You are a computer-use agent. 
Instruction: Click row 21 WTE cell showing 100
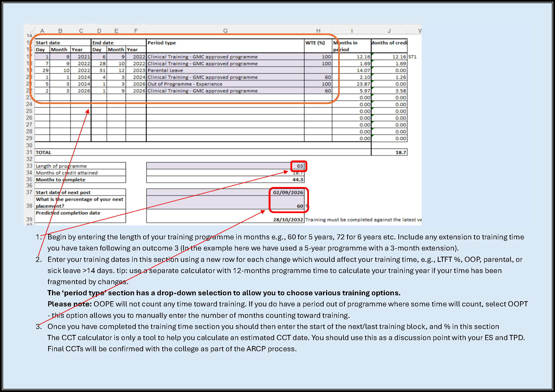(x=318, y=84)
